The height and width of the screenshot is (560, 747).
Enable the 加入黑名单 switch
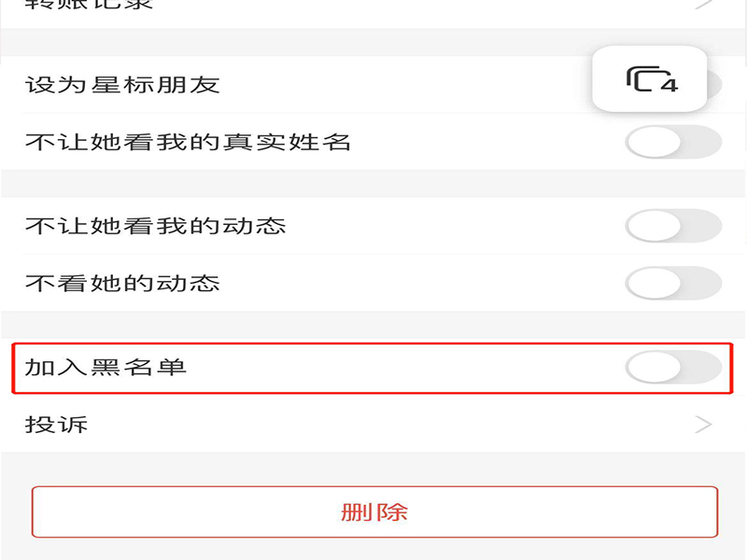click(x=672, y=367)
